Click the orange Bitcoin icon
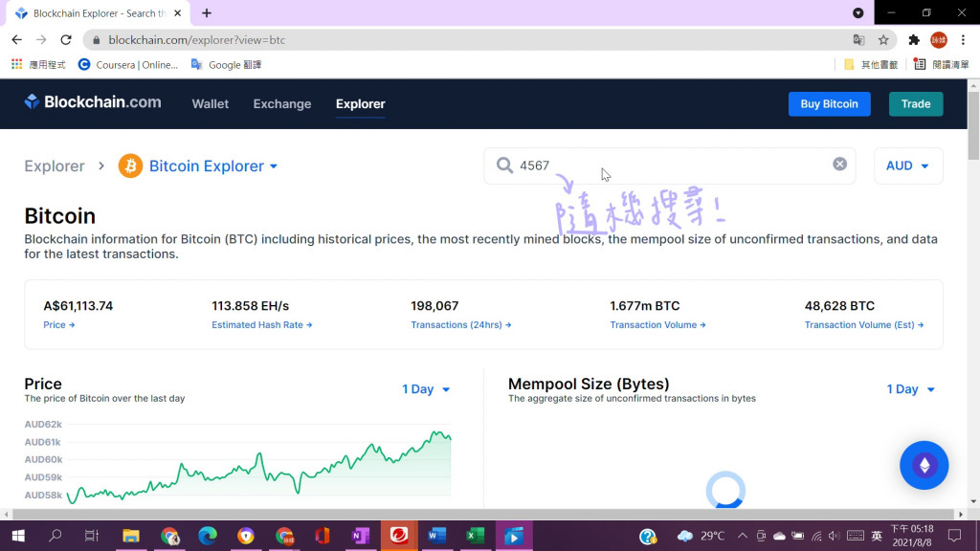980x551 pixels. tap(130, 166)
